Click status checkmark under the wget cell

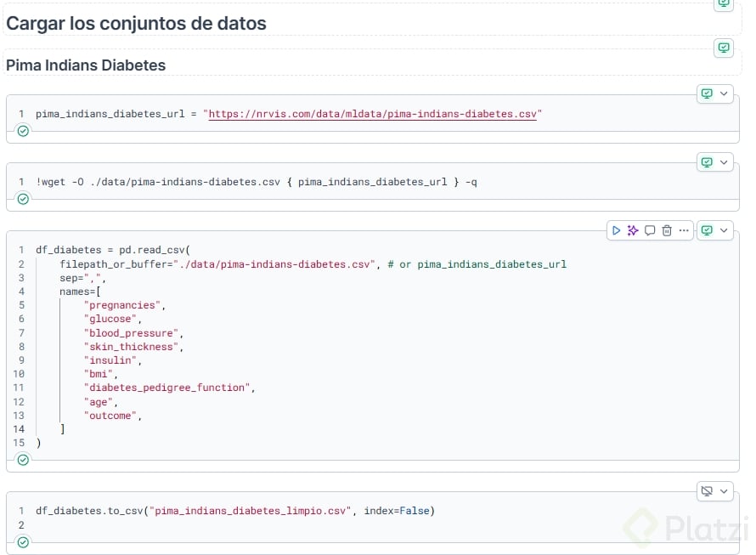[23, 199]
